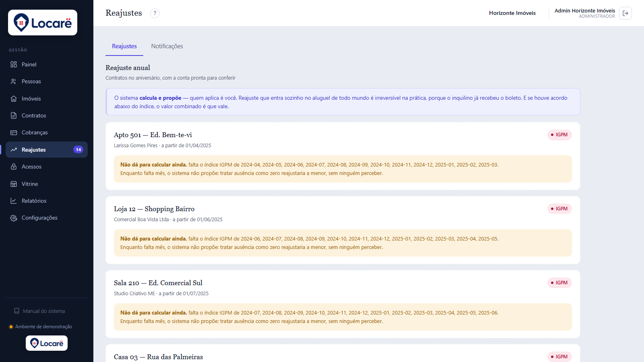Click the Contratos document icon
644x362 pixels.
point(14,115)
